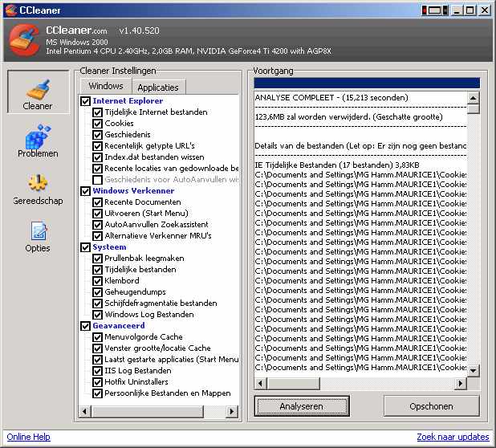
Task: Click the results list scroll left arrow
Action: click(x=260, y=384)
